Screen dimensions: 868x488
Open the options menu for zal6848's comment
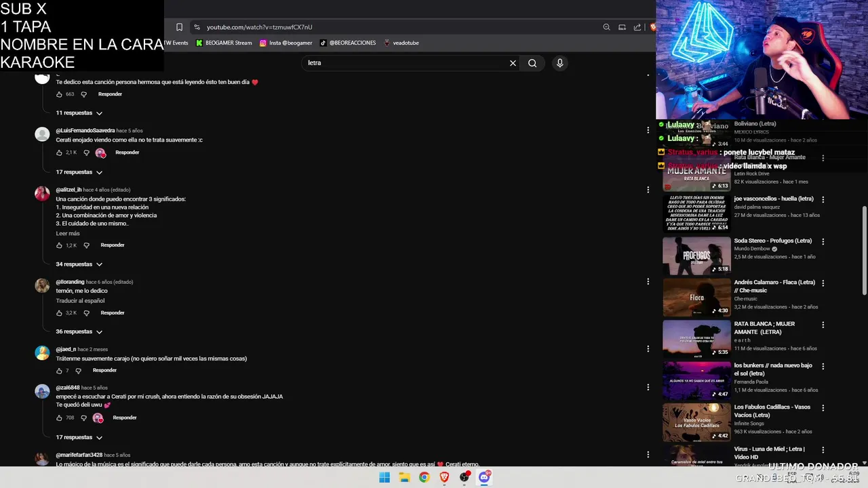648,388
